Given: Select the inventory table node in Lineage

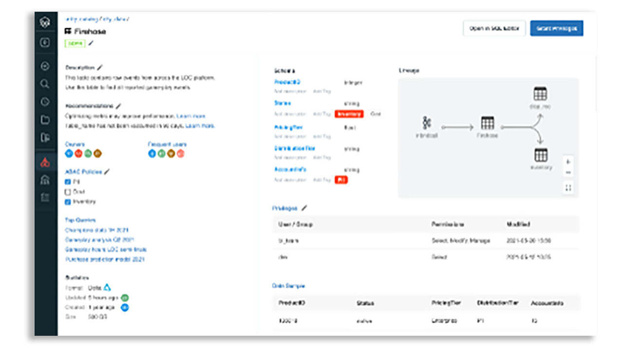Looking at the screenshot, I should [541, 159].
